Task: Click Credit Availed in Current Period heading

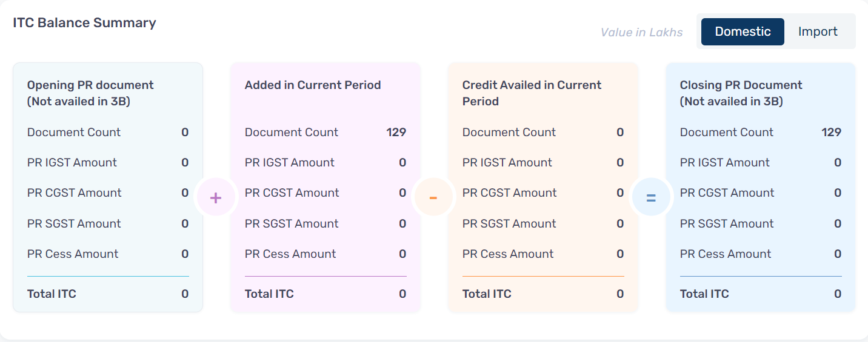Action: 532,93
